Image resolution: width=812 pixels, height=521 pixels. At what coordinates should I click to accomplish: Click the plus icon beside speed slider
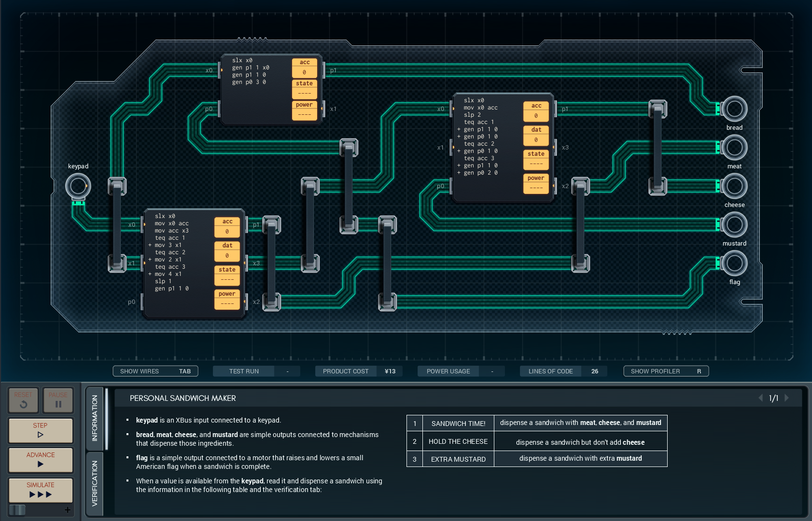pos(68,510)
